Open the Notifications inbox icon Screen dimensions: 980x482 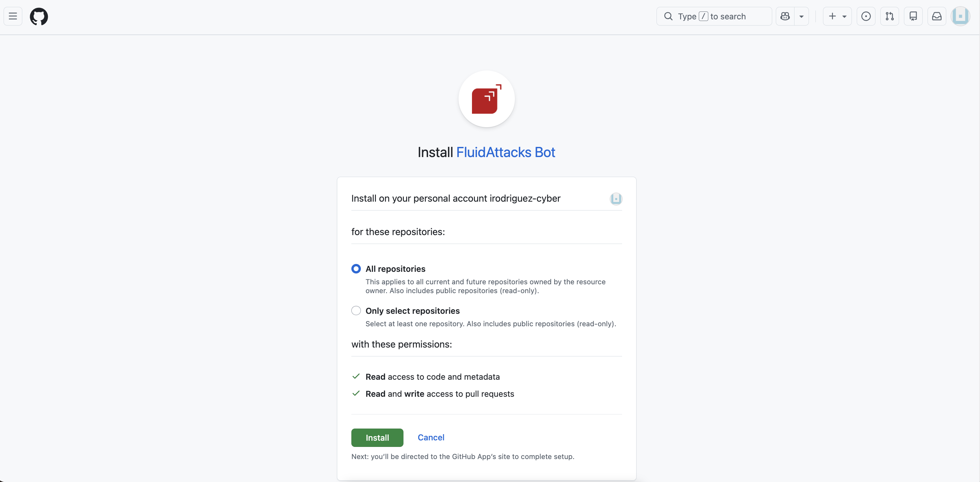pos(937,16)
